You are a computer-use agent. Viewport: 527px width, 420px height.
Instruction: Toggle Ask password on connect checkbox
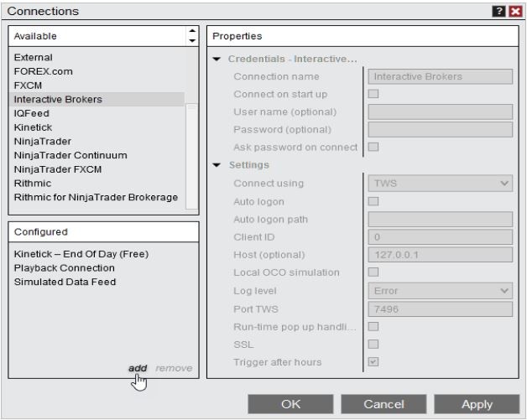pyautogui.click(x=373, y=147)
